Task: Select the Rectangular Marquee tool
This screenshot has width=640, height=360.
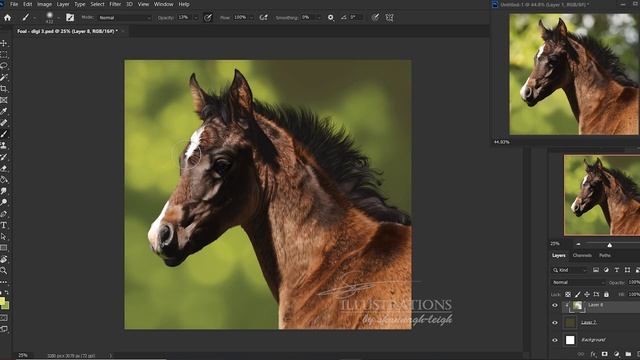Action: [x=4, y=54]
